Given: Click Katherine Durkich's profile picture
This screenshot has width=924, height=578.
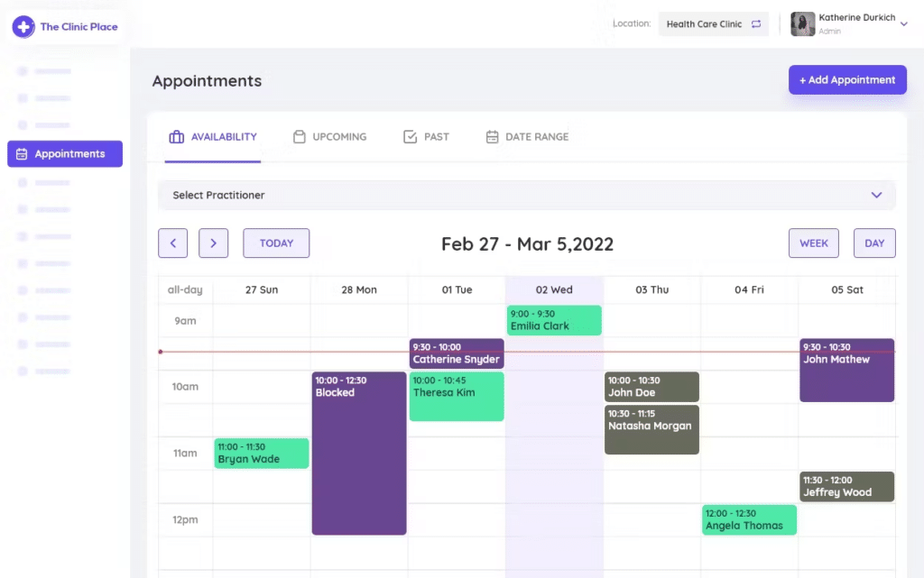Looking at the screenshot, I should [x=802, y=23].
